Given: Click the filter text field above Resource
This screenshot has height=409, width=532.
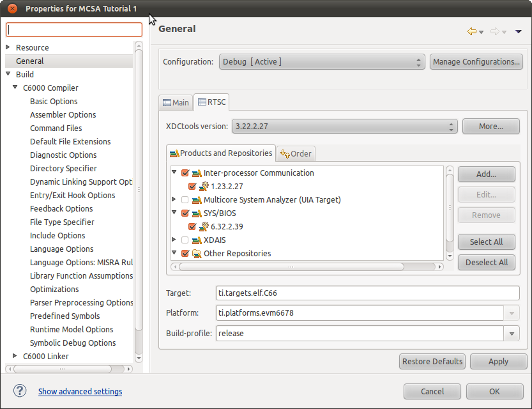Looking at the screenshot, I should tap(73, 29).
